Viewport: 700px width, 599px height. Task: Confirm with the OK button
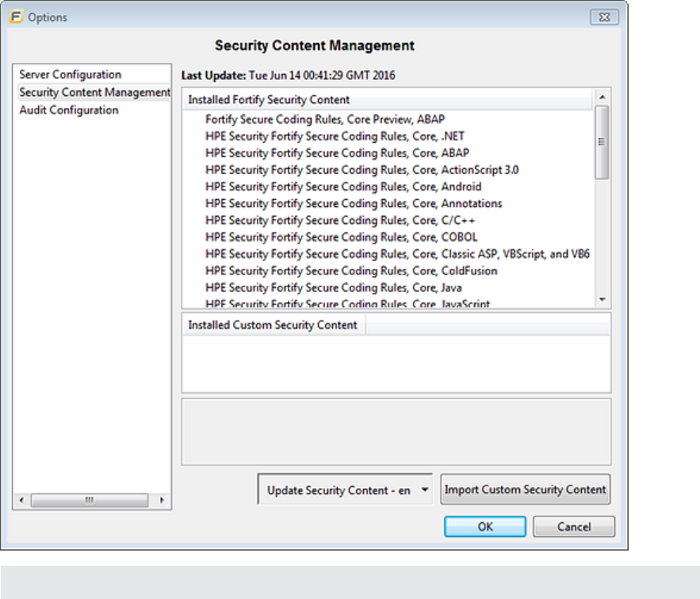coord(485,527)
